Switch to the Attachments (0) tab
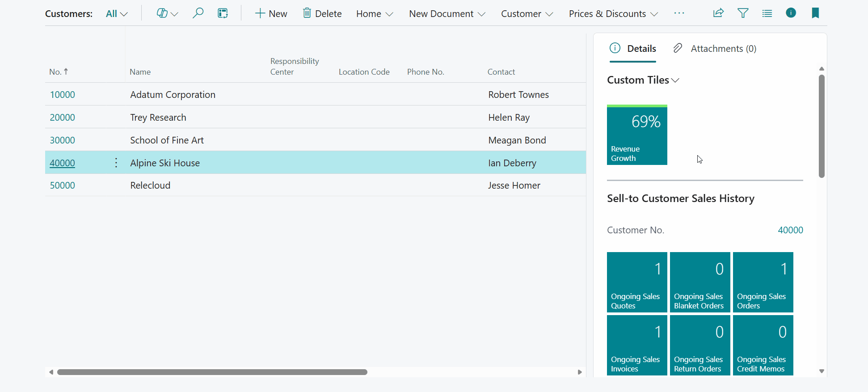 point(715,48)
